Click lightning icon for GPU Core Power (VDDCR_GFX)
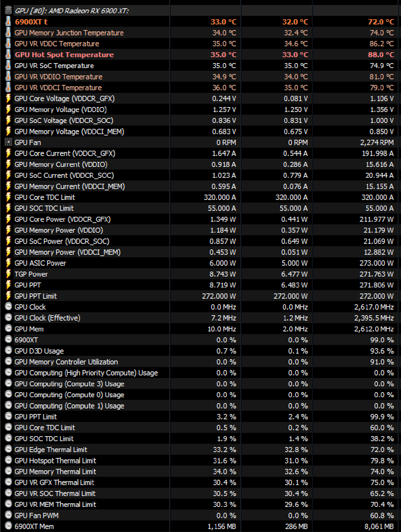 (8, 219)
